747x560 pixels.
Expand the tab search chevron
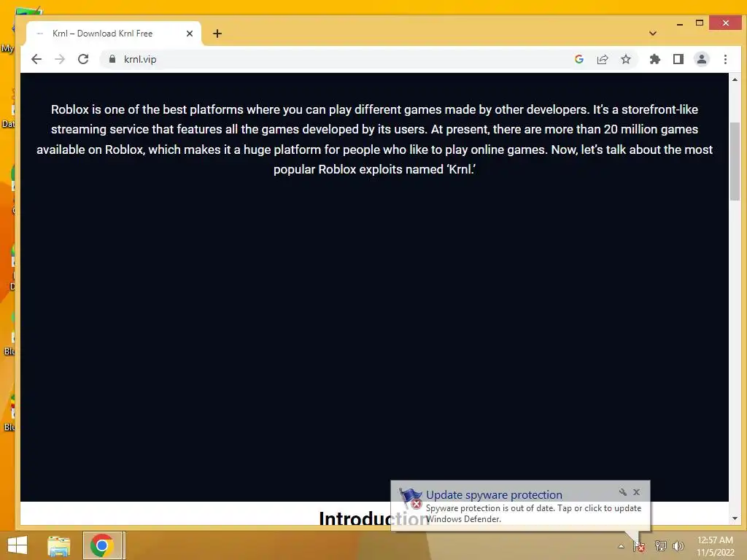pyautogui.click(x=653, y=34)
